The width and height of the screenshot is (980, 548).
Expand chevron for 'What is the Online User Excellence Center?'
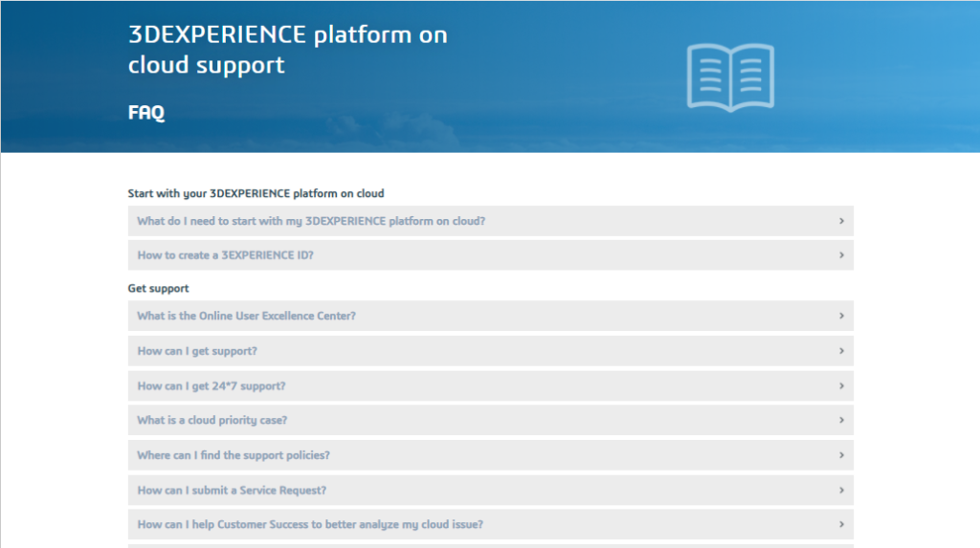(x=841, y=316)
